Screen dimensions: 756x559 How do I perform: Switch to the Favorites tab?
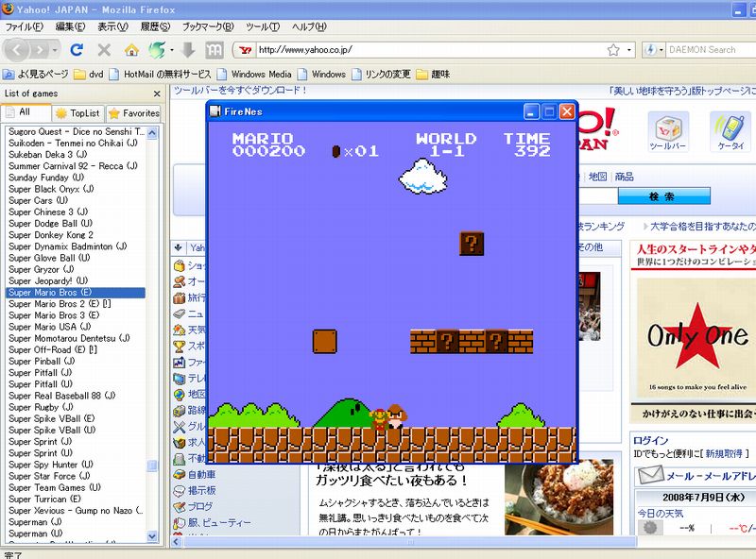133,113
